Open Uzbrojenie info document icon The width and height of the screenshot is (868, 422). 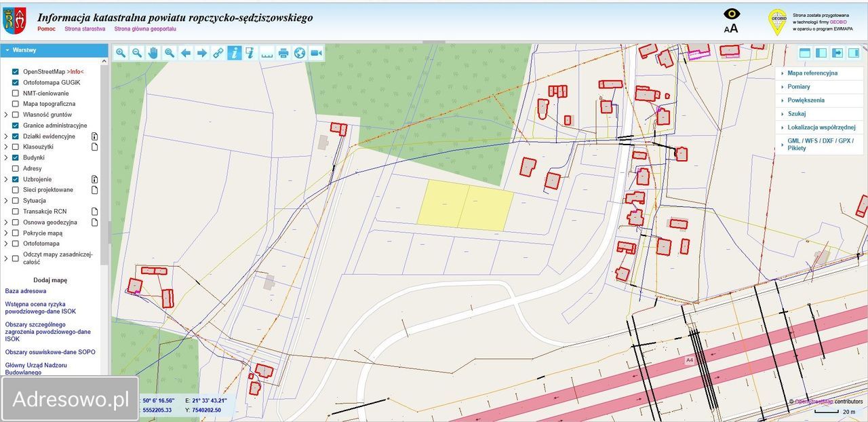tap(95, 179)
